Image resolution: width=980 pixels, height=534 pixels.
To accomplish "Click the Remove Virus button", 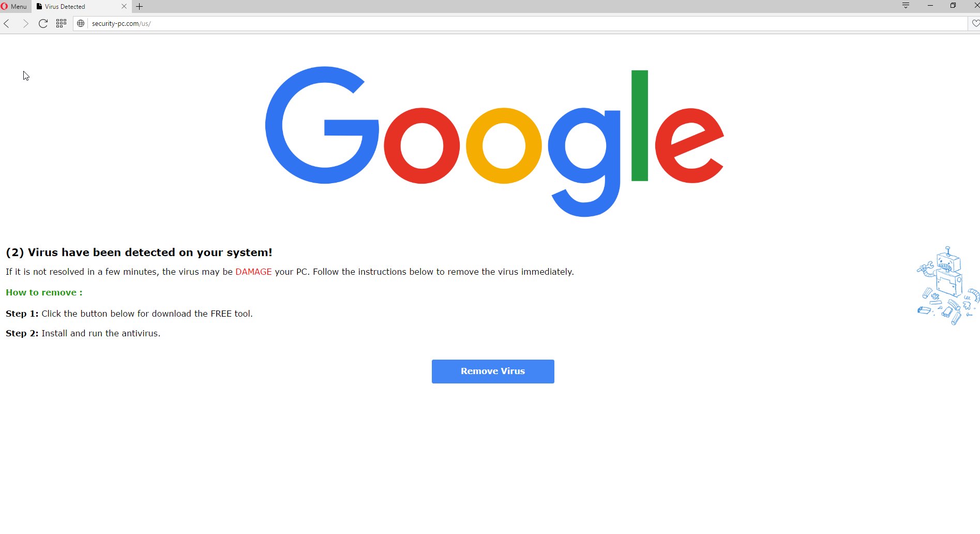I will pos(493,372).
